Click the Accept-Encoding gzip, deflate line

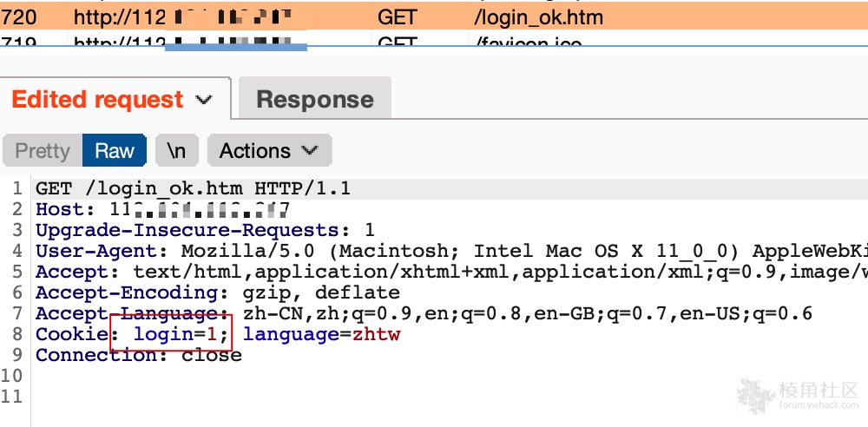[x=217, y=292]
